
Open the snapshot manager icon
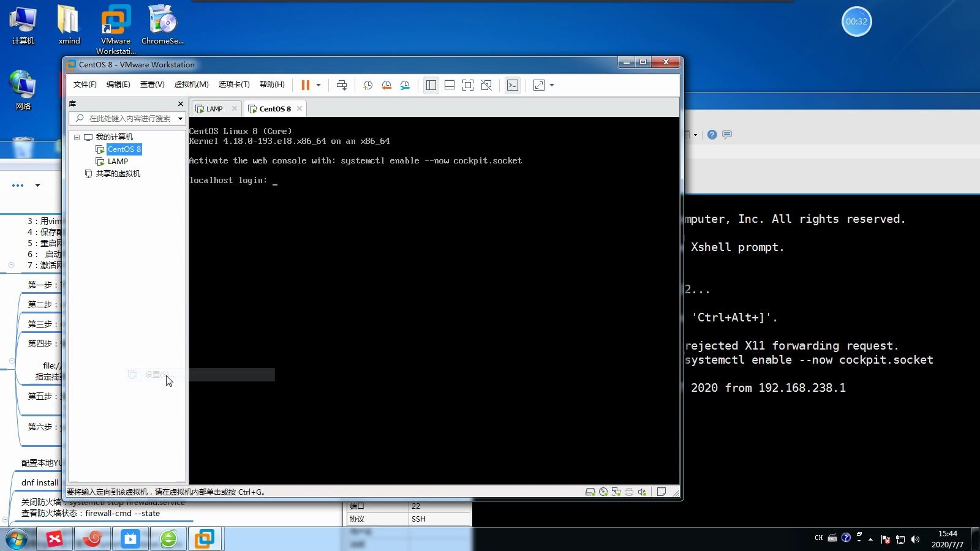[405, 85]
